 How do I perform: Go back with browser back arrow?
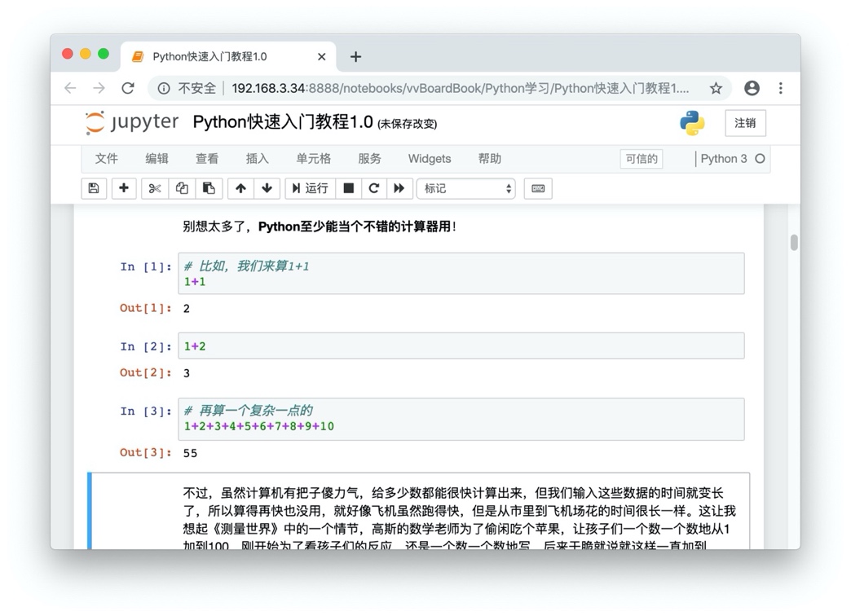tap(70, 88)
